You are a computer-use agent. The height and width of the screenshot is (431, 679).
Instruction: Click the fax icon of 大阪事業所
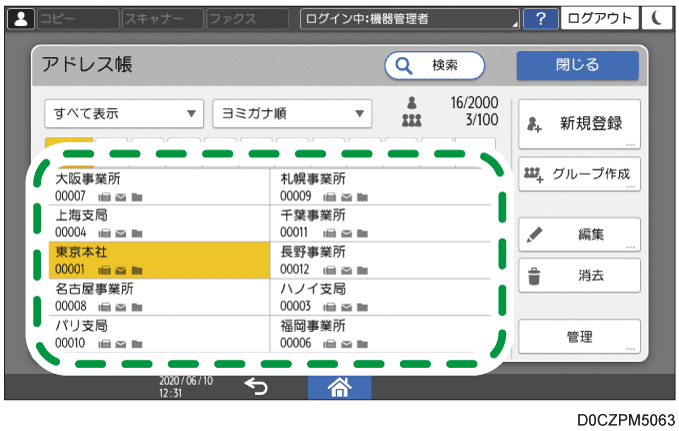click(x=104, y=198)
